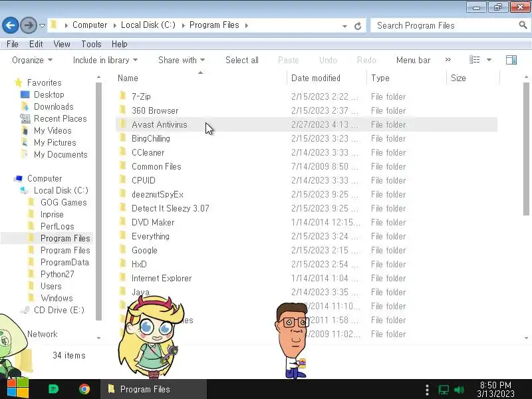Open the recent locations dropdown arrow
The image size is (532, 399).
point(42,26)
